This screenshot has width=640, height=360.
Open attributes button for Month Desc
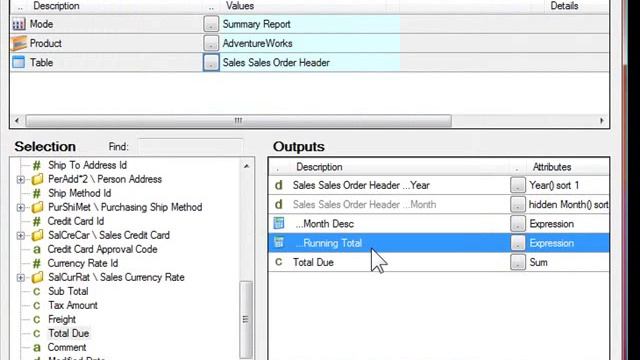(x=518, y=224)
